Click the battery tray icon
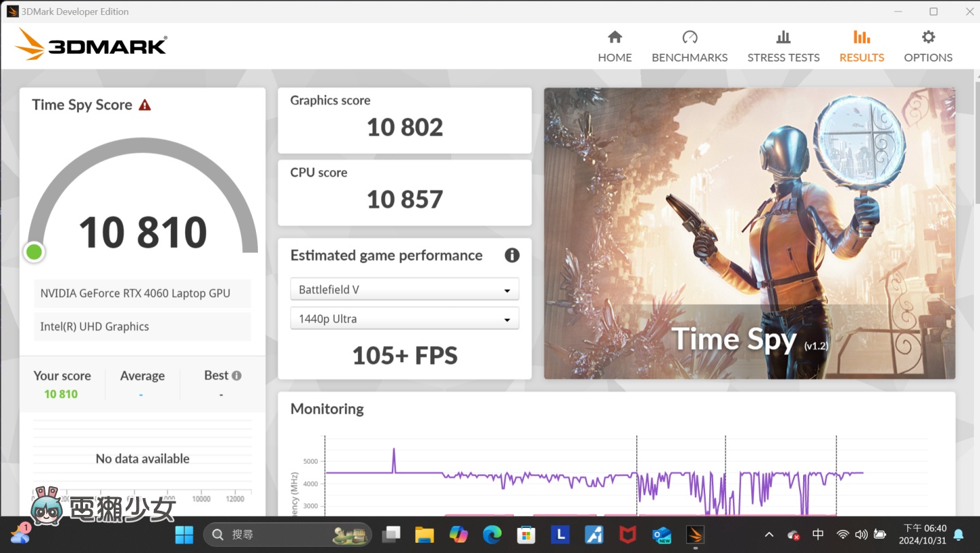 (879, 535)
